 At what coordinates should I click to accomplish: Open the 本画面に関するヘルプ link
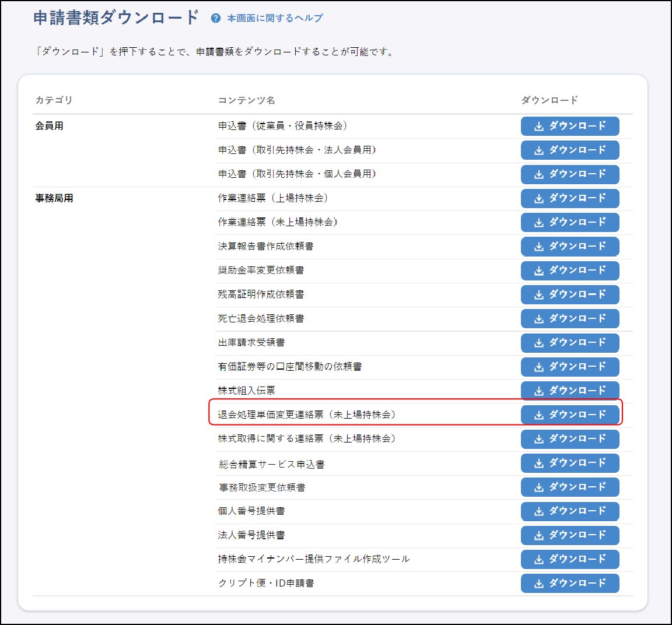[x=275, y=19]
